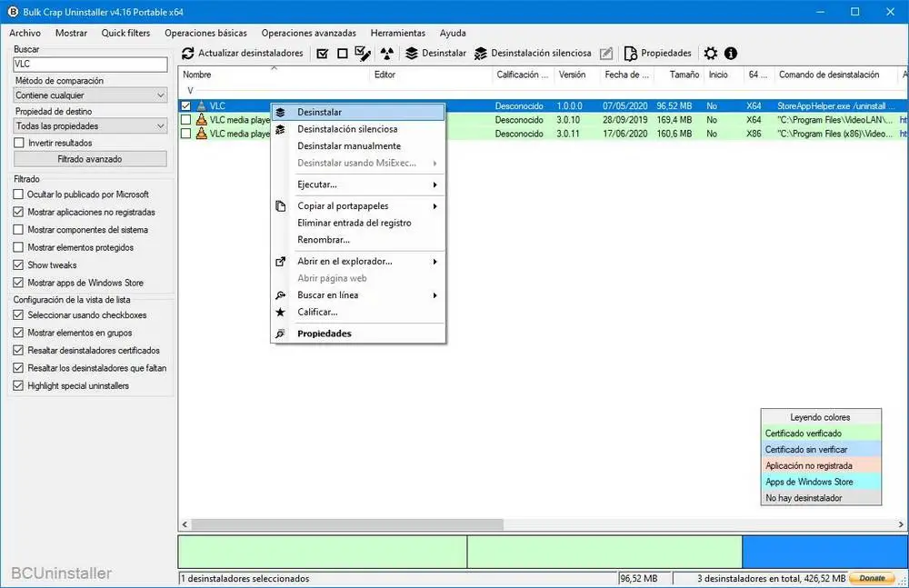Enable Mostrar componentes del sistema
This screenshot has width=909, height=588.
coord(18,230)
